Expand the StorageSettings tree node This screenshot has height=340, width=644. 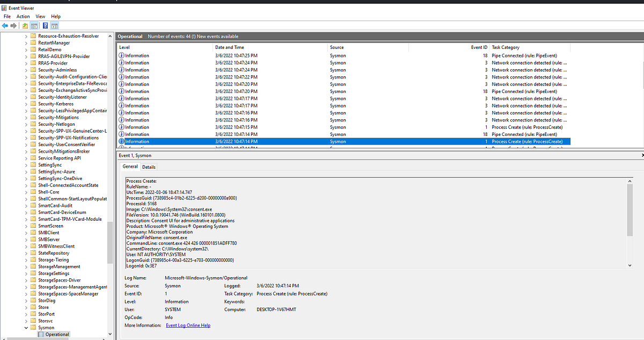[x=26, y=273]
